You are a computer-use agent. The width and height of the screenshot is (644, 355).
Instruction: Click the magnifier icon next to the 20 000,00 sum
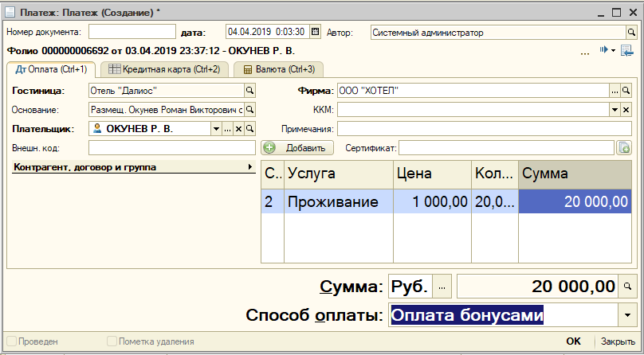[x=627, y=286]
